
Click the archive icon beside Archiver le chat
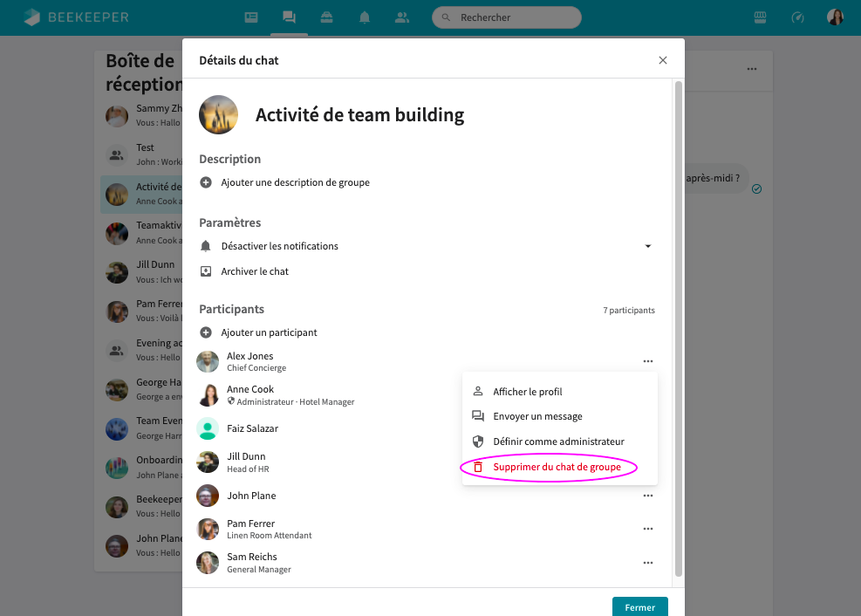(206, 271)
